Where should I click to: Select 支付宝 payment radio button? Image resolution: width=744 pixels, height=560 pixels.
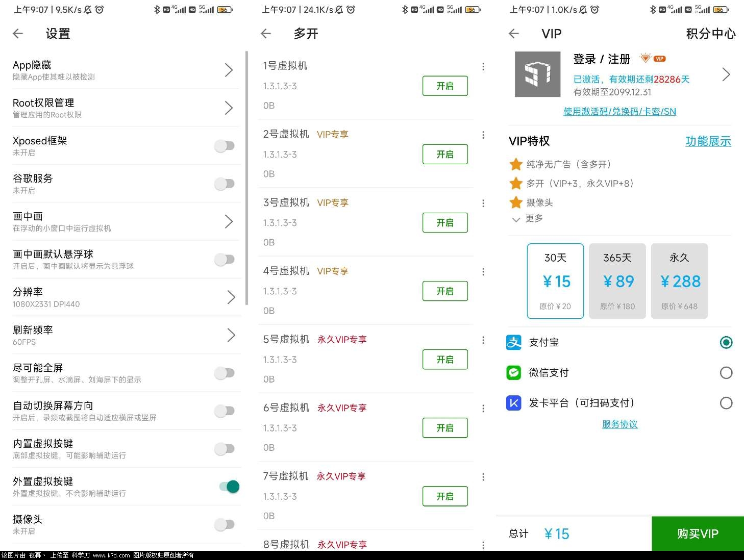click(x=726, y=342)
